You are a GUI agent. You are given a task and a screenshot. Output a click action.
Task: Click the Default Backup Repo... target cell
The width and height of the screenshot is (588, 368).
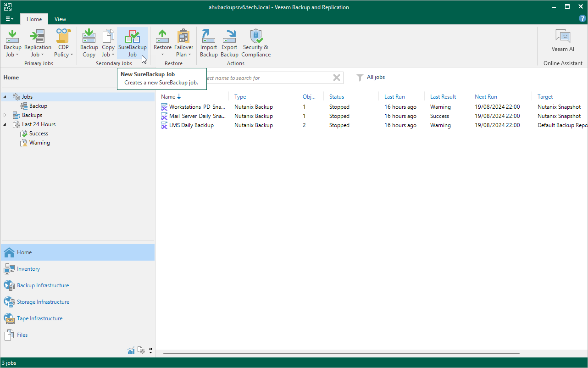click(x=562, y=125)
